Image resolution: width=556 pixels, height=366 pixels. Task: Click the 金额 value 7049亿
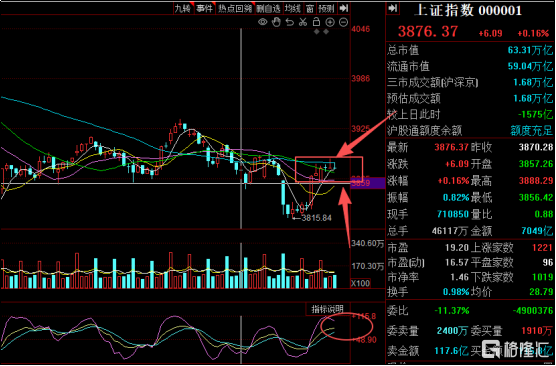point(537,231)
